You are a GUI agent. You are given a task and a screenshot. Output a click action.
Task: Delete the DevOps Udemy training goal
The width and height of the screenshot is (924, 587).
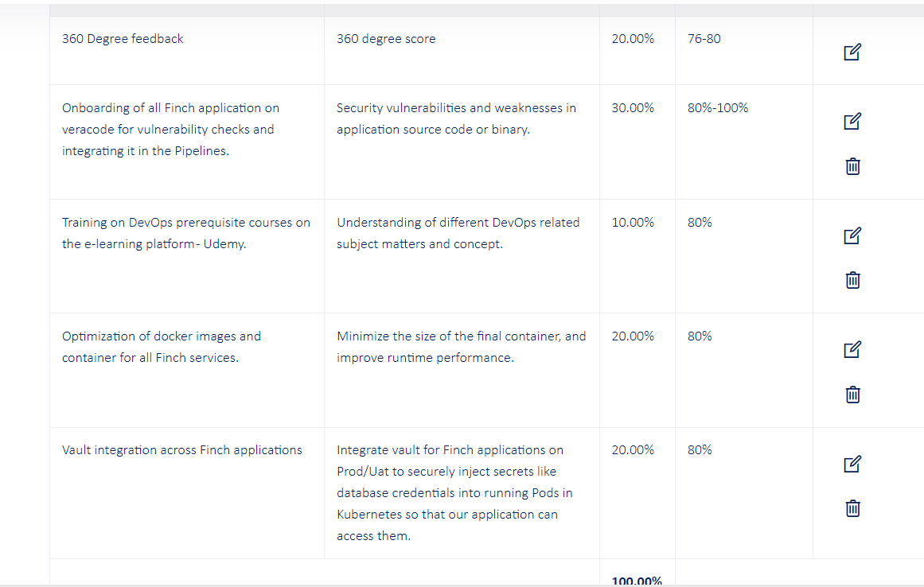[x=852, y=280]
